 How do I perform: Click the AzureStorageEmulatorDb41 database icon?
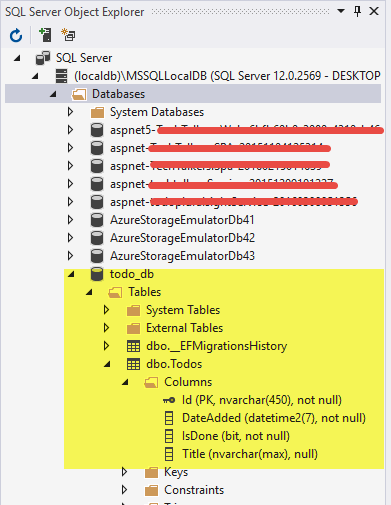[x=97, y=220]
